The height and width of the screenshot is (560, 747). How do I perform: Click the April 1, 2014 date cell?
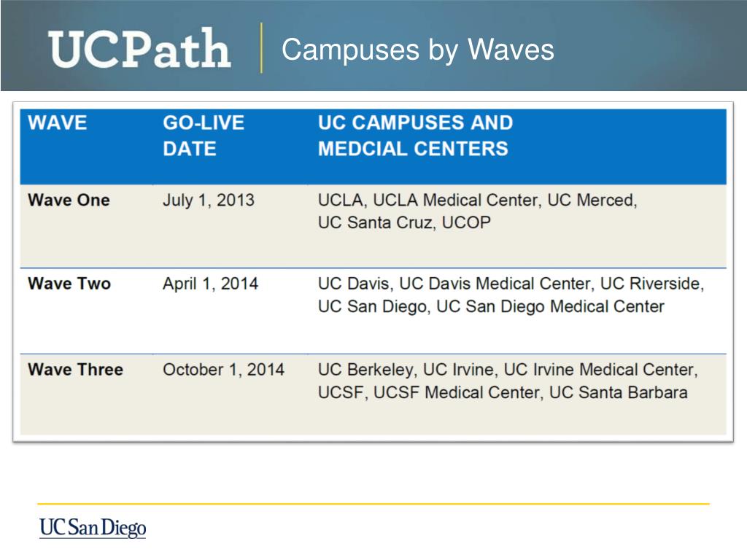(211, 284)
